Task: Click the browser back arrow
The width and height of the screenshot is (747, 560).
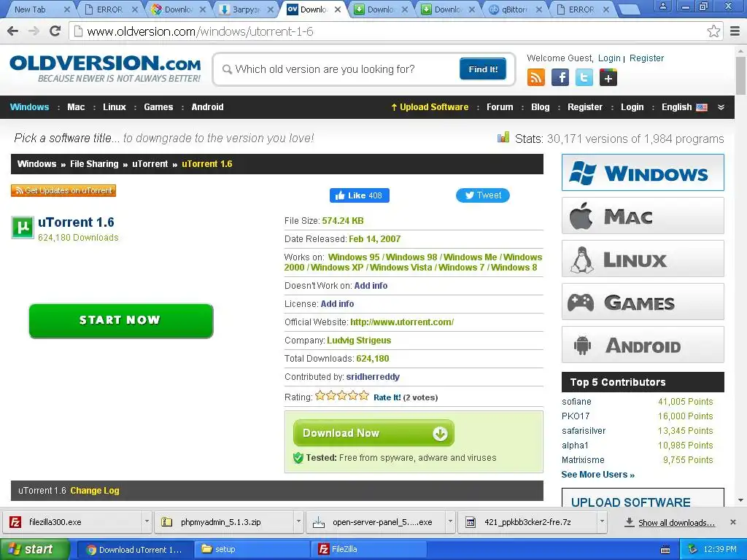Action: click(x=13, y=31)
